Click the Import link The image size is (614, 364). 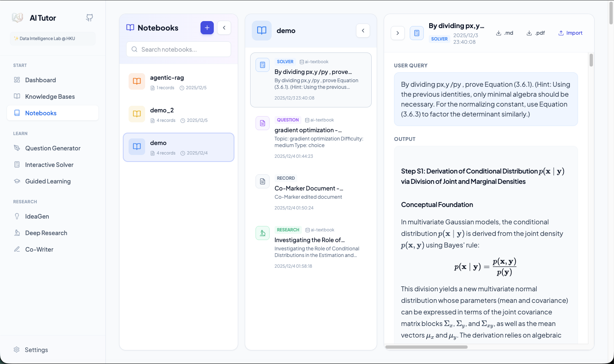(x=570, y=33)
